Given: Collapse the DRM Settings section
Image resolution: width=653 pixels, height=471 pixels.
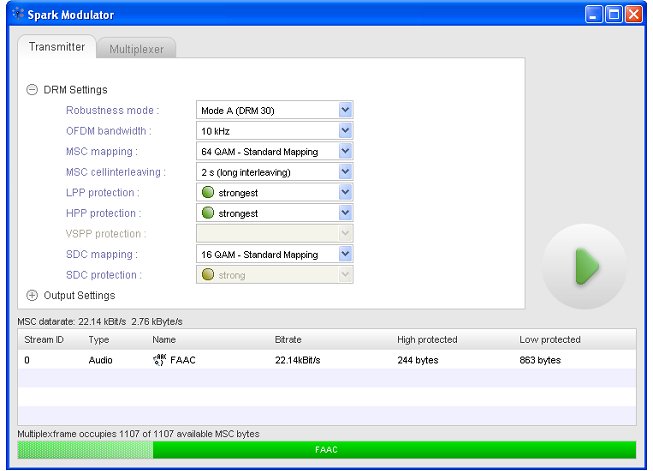Looking at the screenshot, I should point(32,90).
